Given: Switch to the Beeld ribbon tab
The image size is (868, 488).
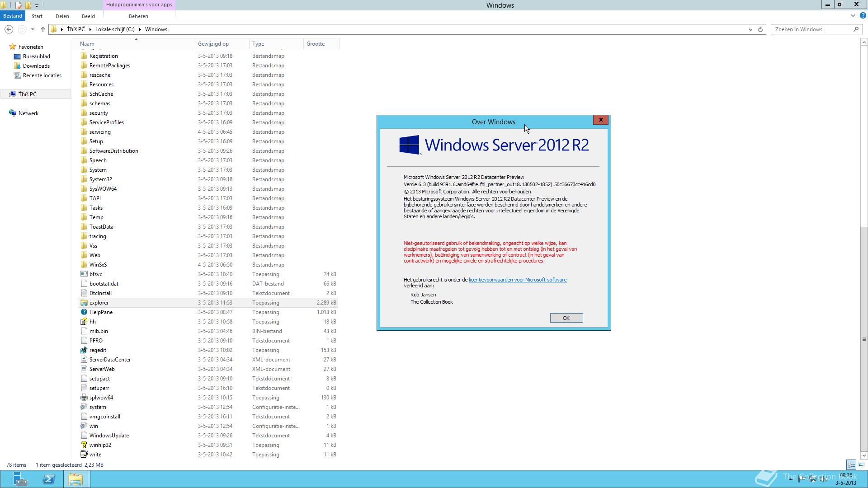Looking at the screenshot, I should (88, 16).
